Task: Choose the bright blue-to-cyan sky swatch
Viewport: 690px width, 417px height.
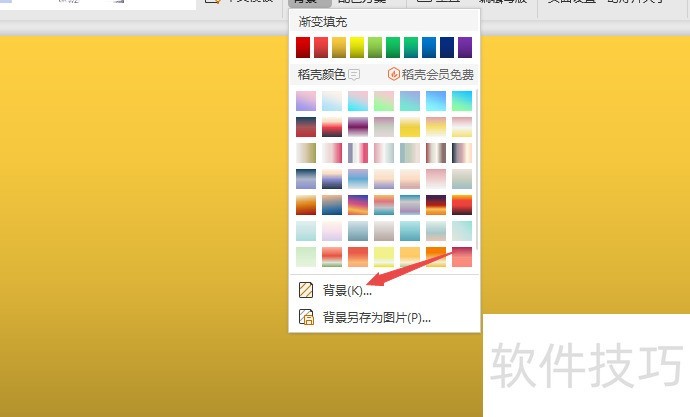Action: [436, 101]
